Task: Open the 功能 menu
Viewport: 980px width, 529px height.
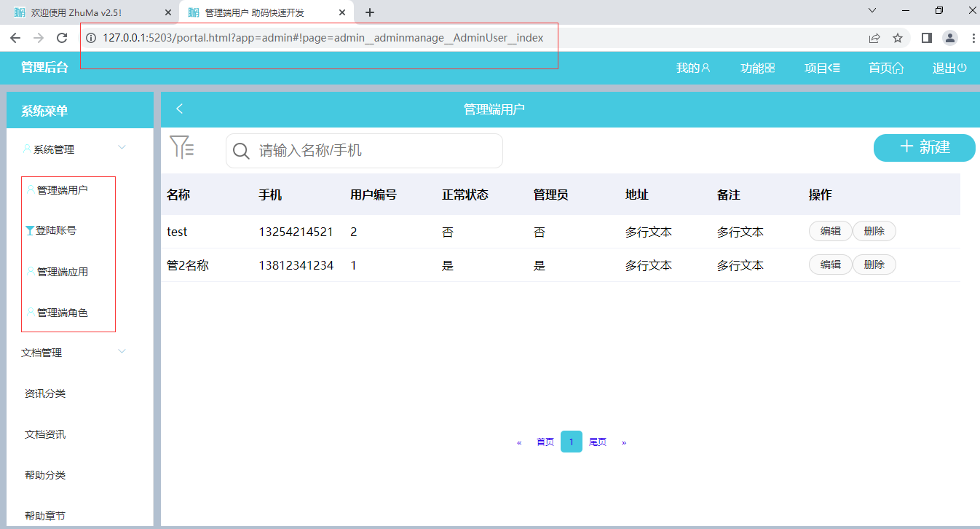Action: click(x=757, y=68)
